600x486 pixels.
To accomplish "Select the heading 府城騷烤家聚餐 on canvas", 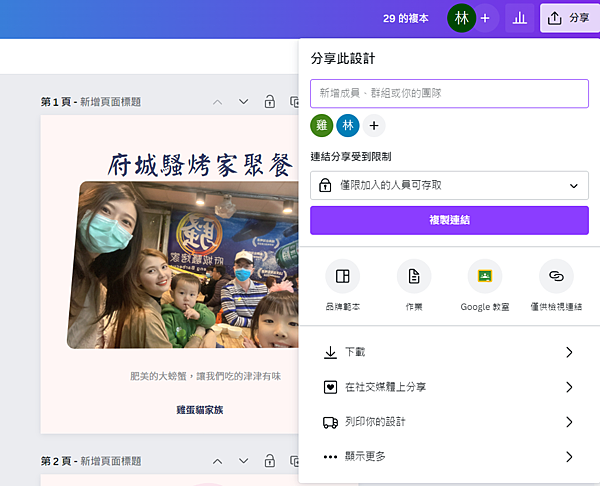I will point(200,165).
